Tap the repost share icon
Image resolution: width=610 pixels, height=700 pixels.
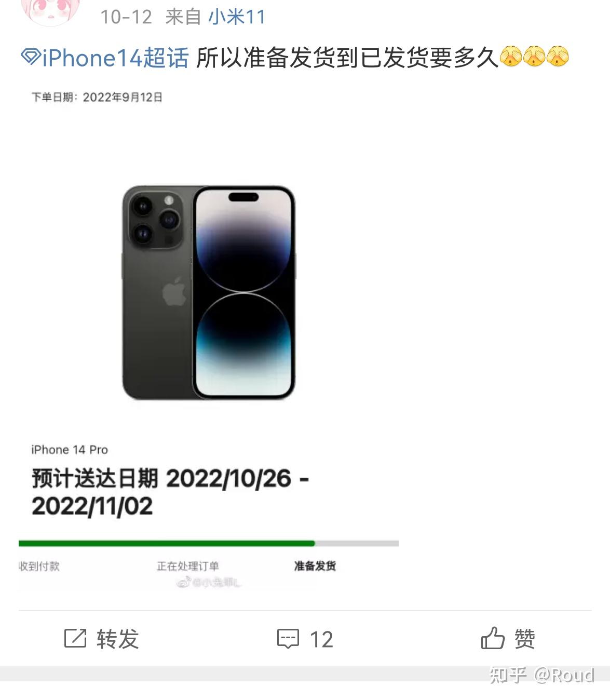pos(75,638)
